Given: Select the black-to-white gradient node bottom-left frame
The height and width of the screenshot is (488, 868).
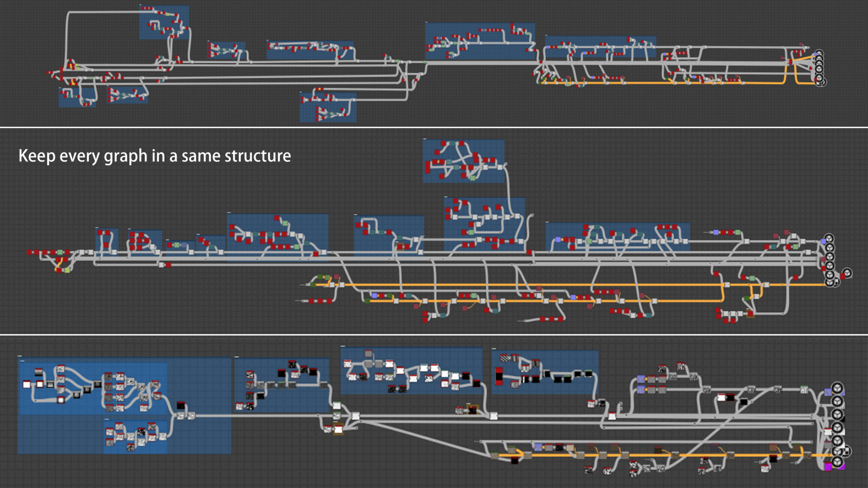Looking at the screenshot, I should pos(38,371).
